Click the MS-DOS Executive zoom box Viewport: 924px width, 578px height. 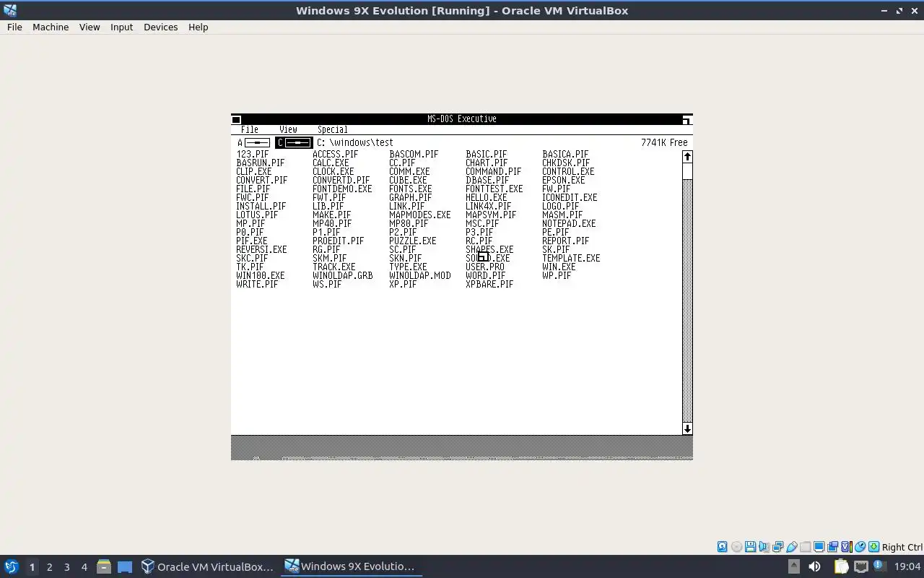pos(687,119)
